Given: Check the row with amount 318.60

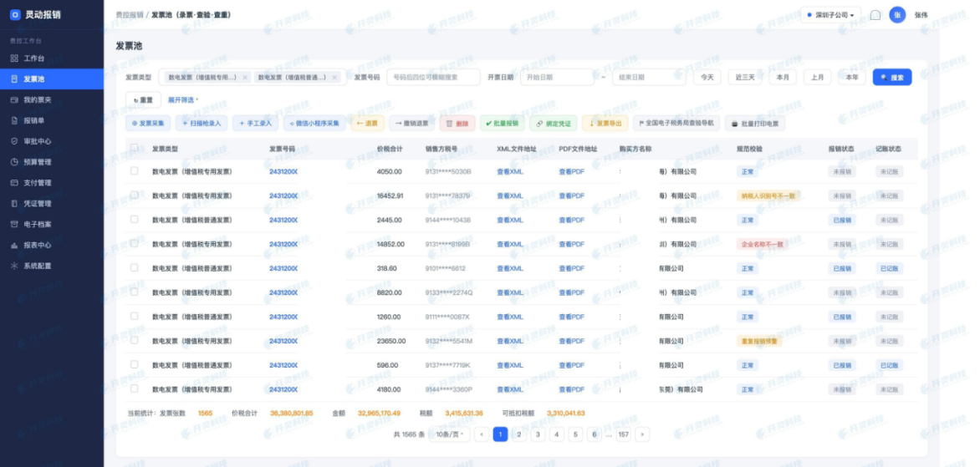Looking at the screenshot, I should pyautogui.click(x=135, y=267).
